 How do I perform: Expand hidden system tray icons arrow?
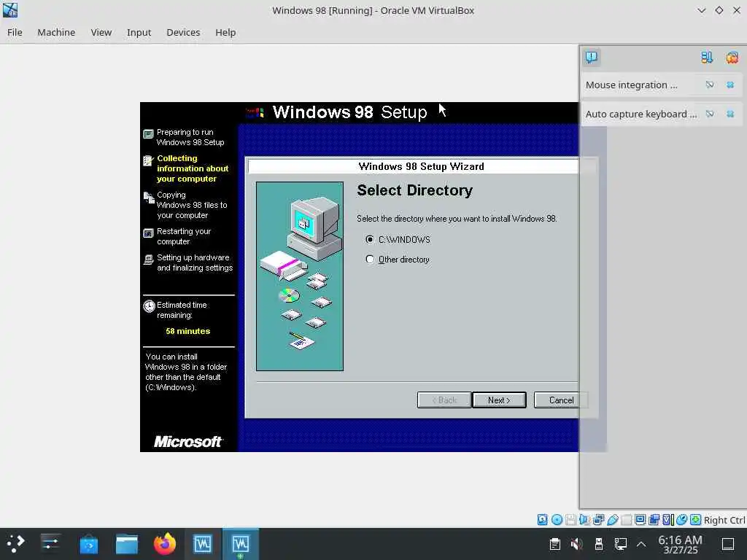pyautogui.click(x=641, y=544)
